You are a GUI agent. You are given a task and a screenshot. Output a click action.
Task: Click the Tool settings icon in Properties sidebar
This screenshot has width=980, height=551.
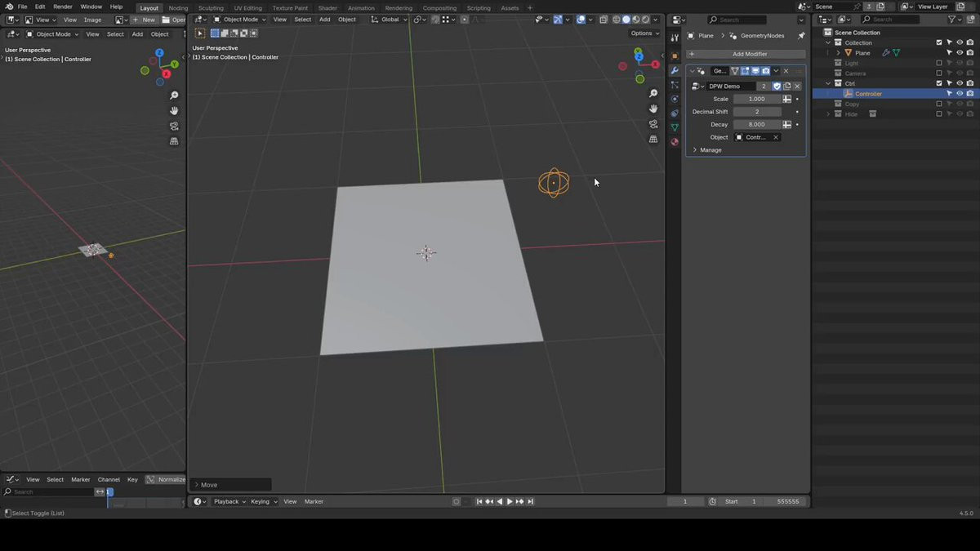tap(675, 38)
